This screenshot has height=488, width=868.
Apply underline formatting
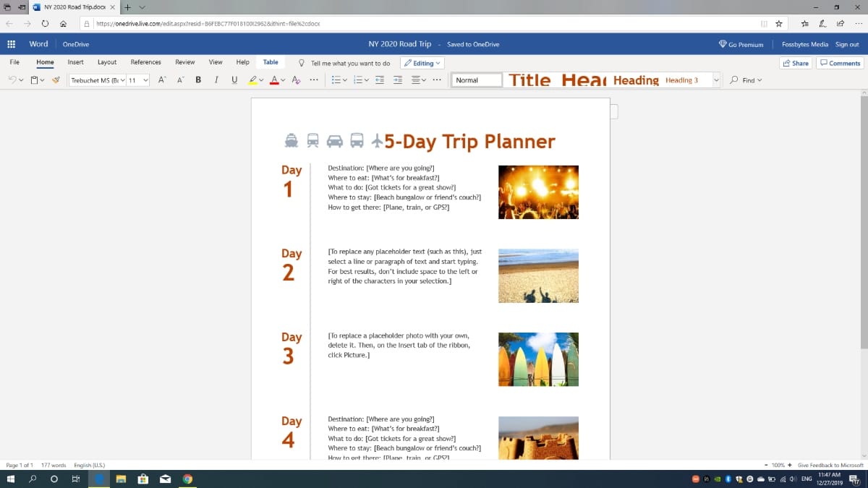pyautogui.click(x=234, y=80)
